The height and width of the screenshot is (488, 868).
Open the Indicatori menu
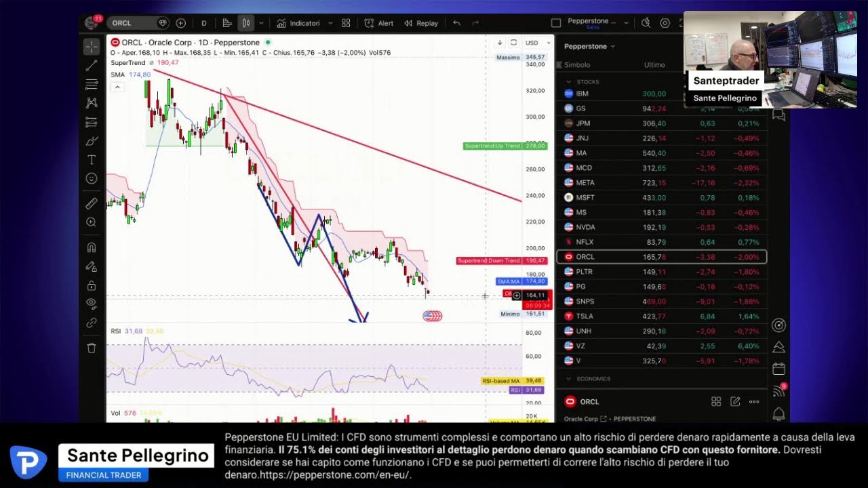pyautogui.click(x=298, y=23)
